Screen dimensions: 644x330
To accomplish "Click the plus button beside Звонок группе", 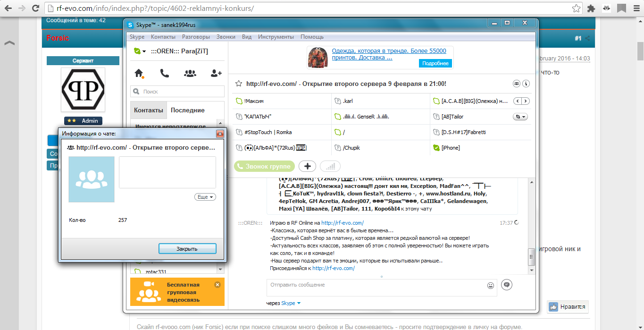I will (x=308, y=166).
